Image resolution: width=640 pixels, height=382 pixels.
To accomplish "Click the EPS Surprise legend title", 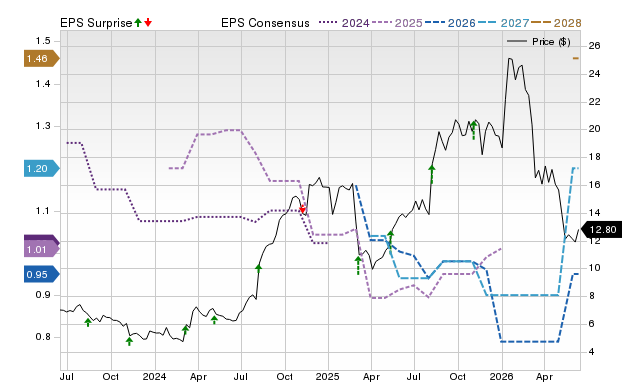I will [96, 23].
